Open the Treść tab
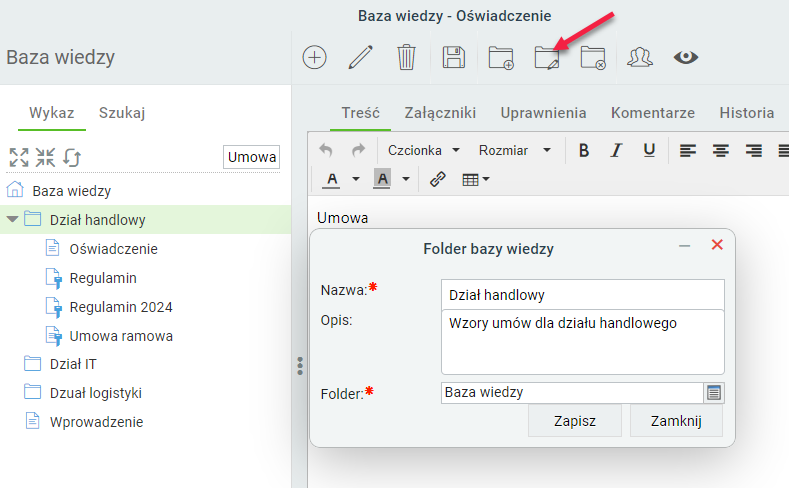789x488 pixels. [x=360, y=113]
